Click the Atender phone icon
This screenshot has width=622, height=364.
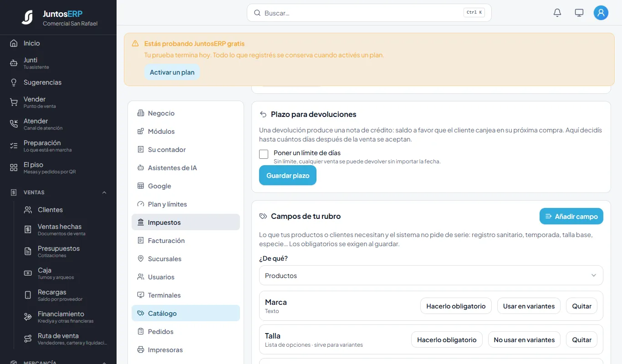point(14,124)
